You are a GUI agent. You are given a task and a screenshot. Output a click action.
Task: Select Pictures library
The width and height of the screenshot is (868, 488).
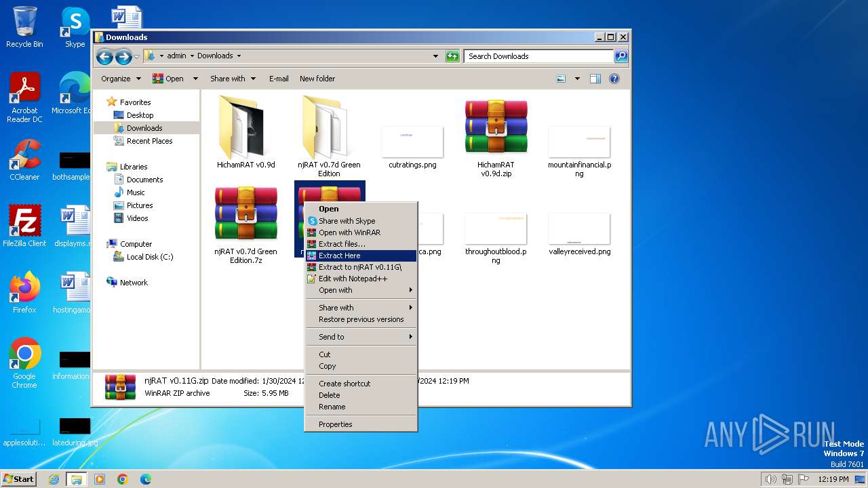(140, 205)
